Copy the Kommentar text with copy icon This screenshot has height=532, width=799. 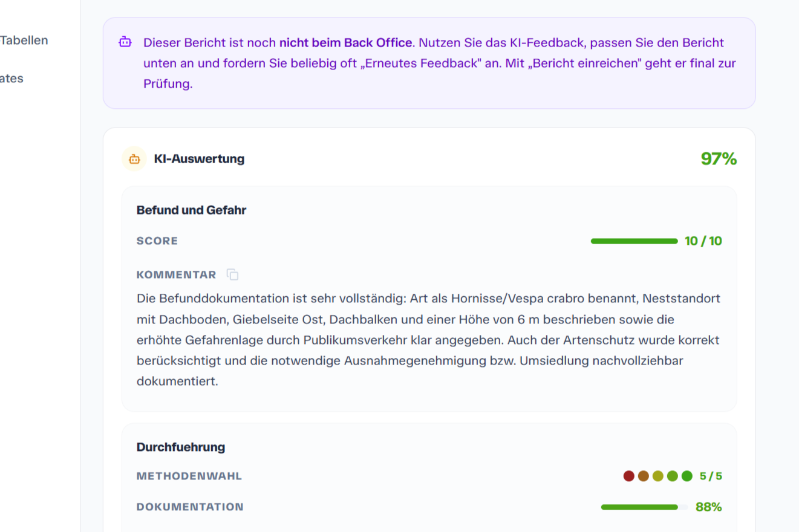coord(232,274)
